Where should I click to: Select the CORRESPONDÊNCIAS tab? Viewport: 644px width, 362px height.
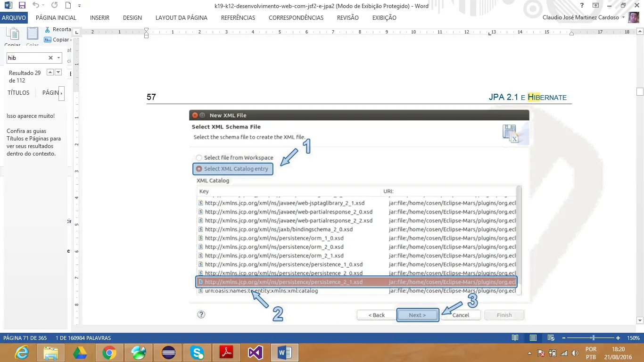(296, 18)
